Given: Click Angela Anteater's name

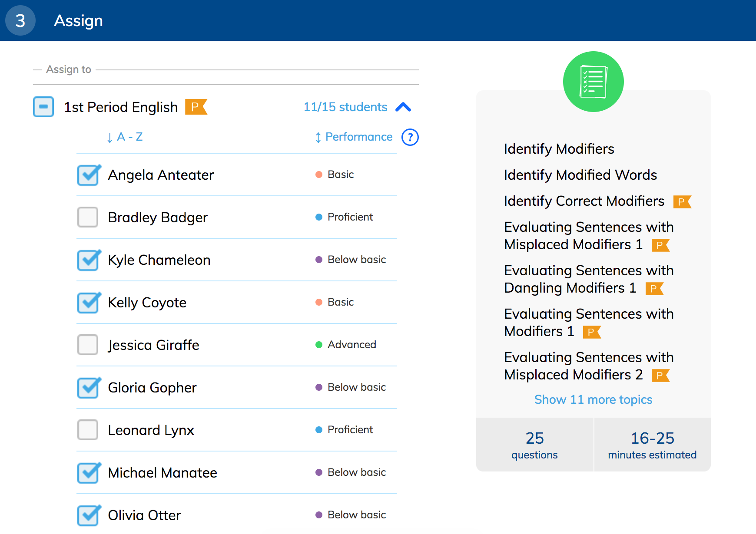Looking at the screenshot, I should (x=161, y=175).
